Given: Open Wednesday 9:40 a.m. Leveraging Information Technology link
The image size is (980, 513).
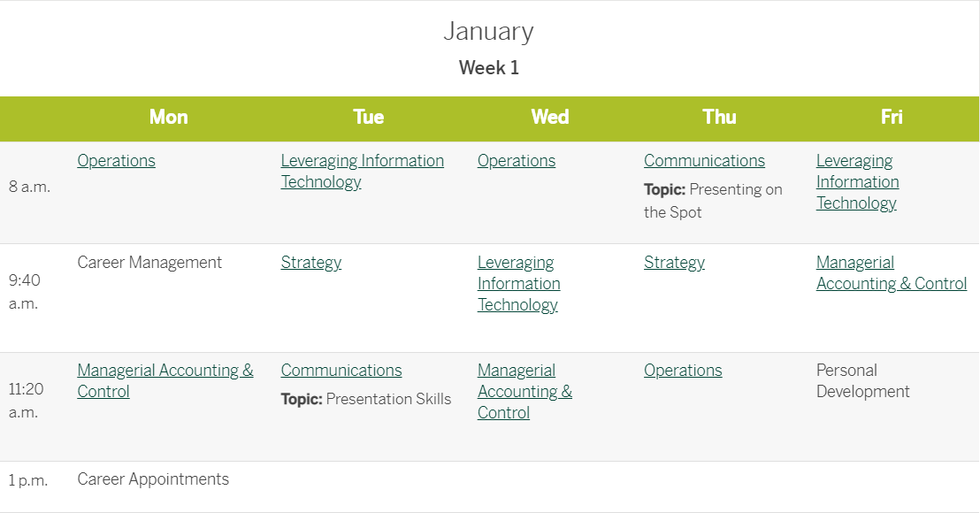Looking at the screenshot, I should pos(519,284).
